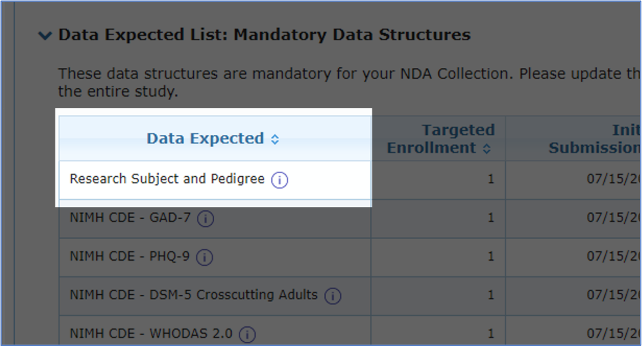644x349 pixels.
Task: Click the NIMH CDE - PHQ-9 entry text
Action: (130, 257)
